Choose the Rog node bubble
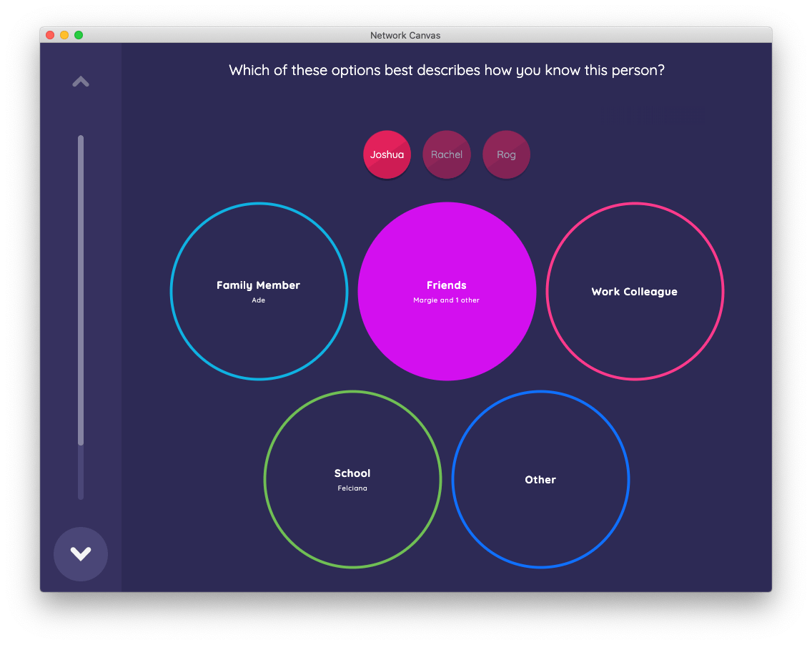This screenshot has height=645, width=812. [x=506, y=154]
